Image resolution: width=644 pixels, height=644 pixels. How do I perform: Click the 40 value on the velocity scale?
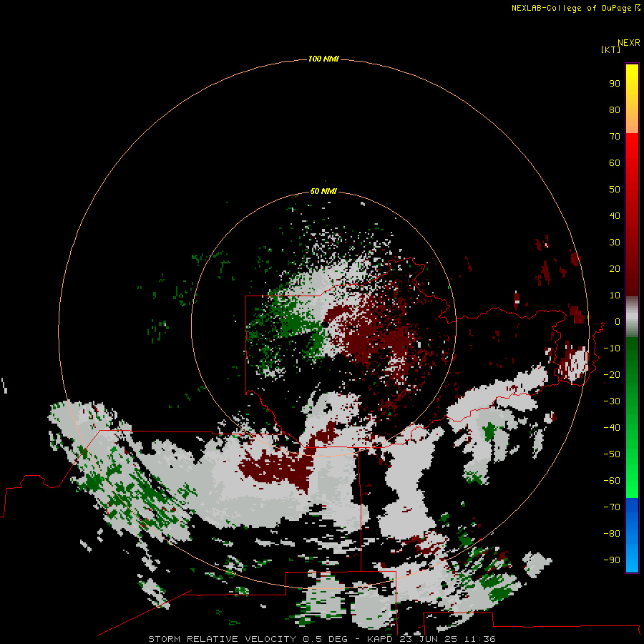pyautogui.click(x=615, y=215)
